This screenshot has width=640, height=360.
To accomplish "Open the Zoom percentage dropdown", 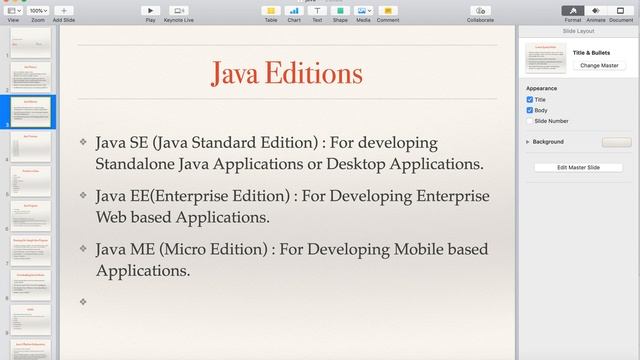I will pyautogui.click(x=38, y=11).
